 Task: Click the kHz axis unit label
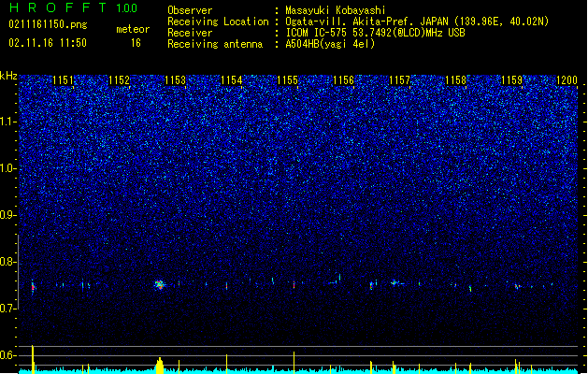pos(8,76)
